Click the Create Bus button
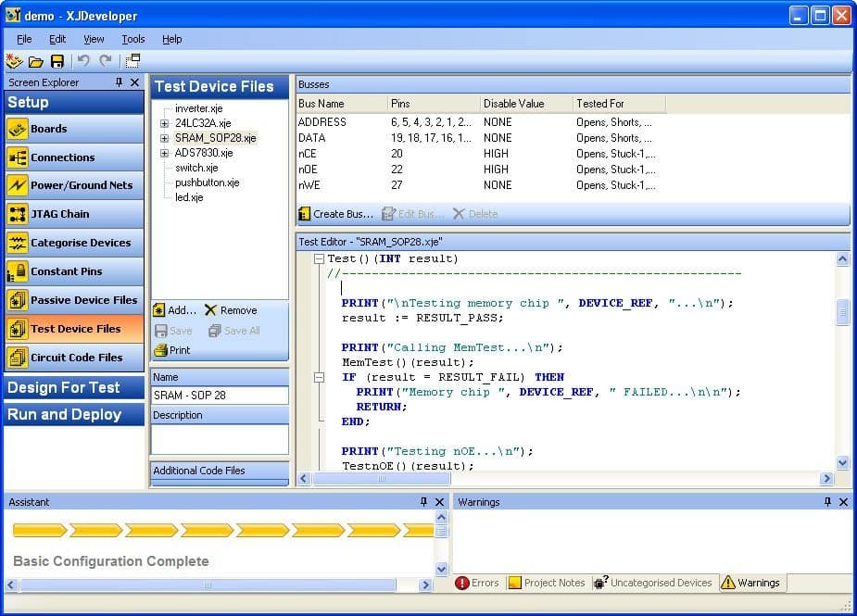This screenshot has height=616, width=857. (335, 214)
